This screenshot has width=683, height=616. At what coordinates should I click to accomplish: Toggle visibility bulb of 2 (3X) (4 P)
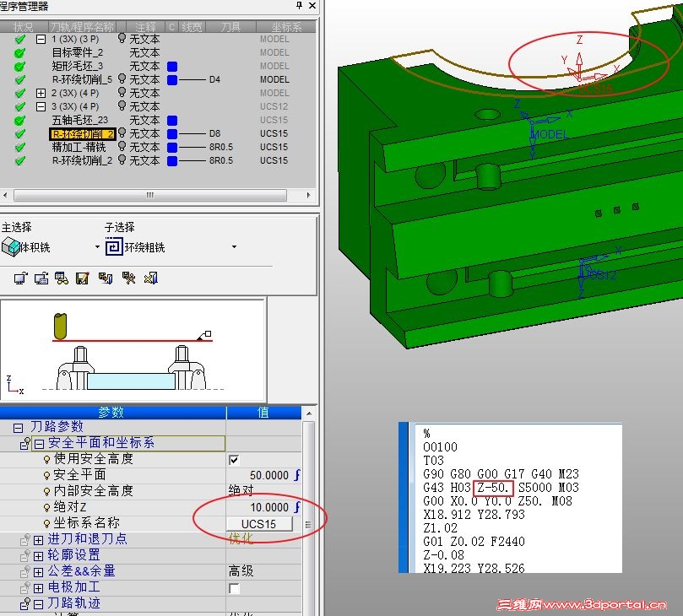click(122, 92)
